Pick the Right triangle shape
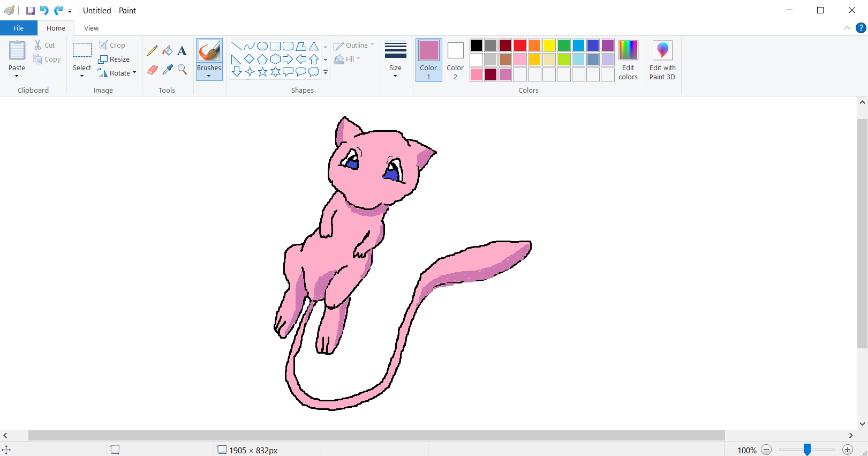 point(236,59)
